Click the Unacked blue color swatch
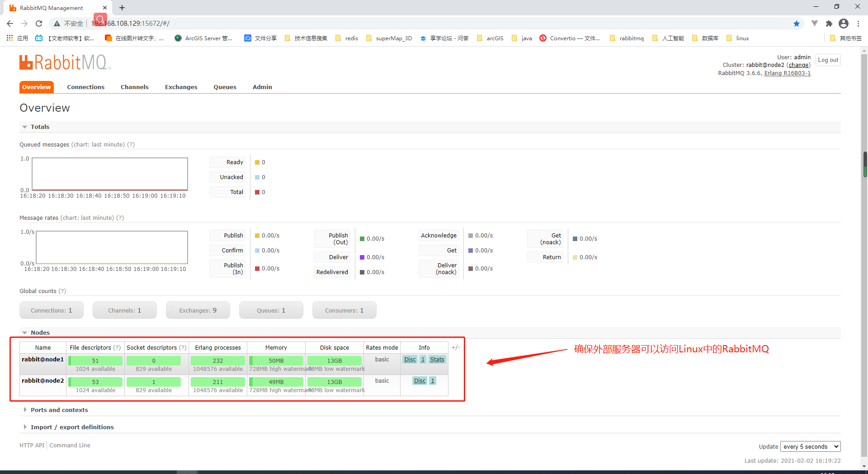The height and width of the screenshot is (474, 868). [257, 177]
